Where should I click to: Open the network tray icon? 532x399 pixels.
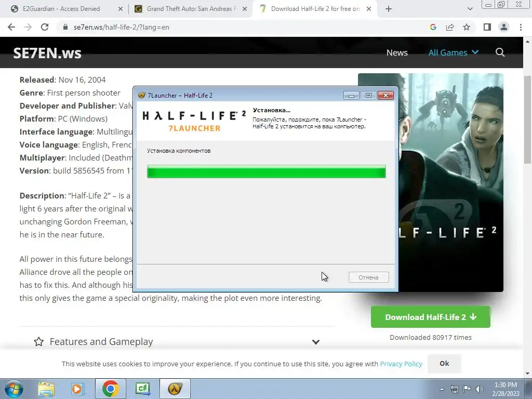point(454,389)
